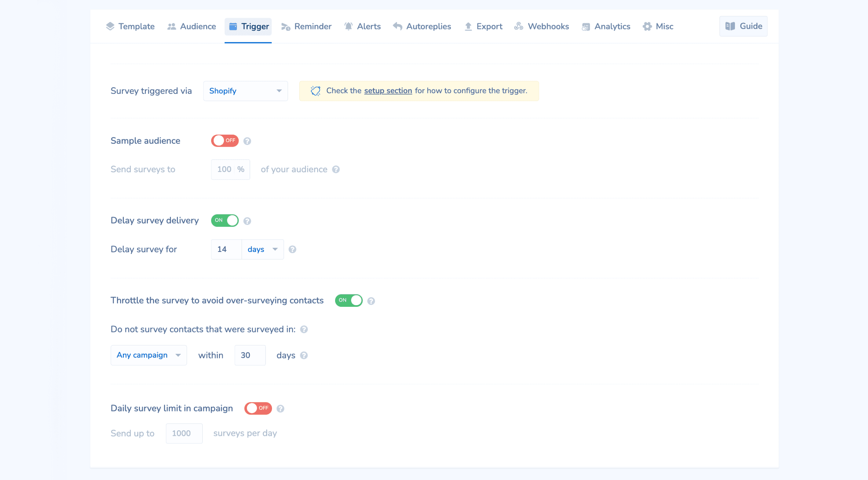
Task: Open the Misc tab
Action: [658, 26]
